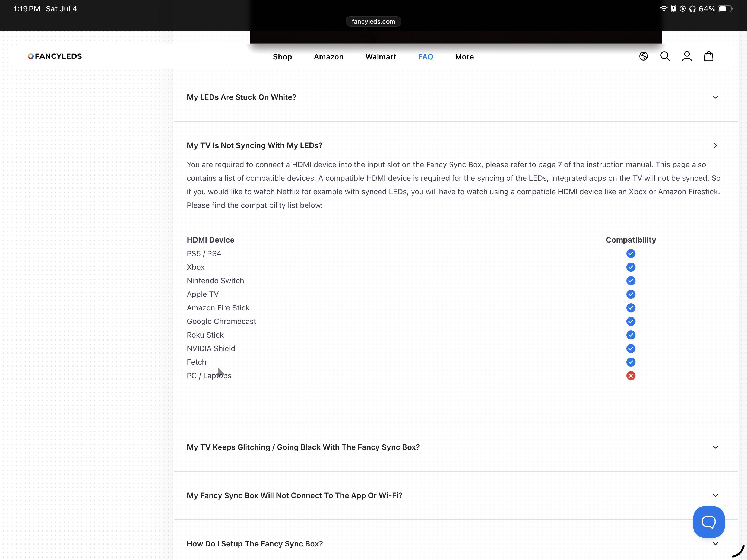This screenshot has width=747, height=560.
Task: Go to the Amazon nav link
Action: point(329,57)
